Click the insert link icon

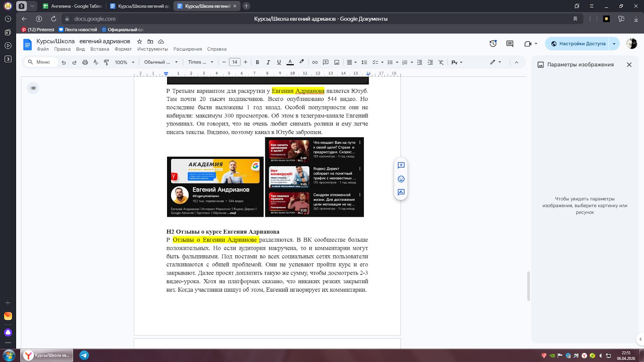coord(315,62)
